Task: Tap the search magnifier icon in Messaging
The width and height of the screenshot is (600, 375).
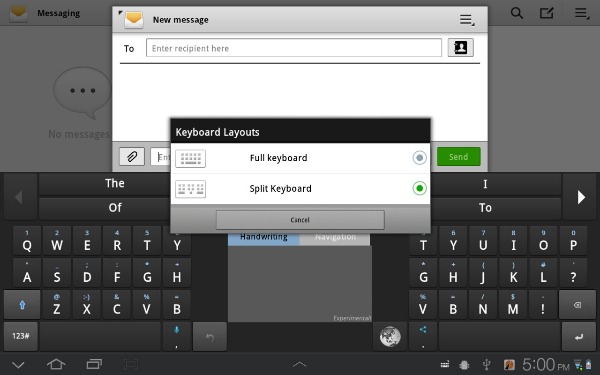Action: (x=517, y=13)
